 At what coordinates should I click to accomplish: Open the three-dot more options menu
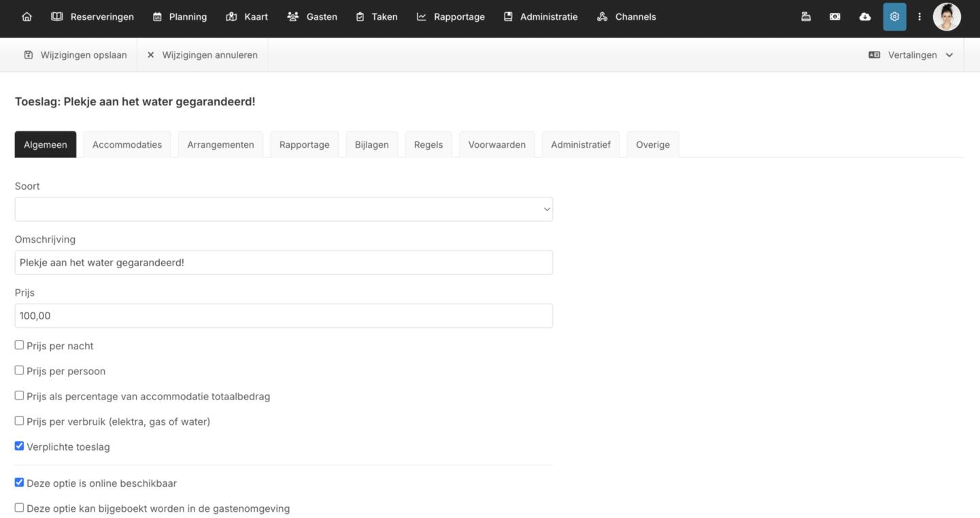[919, 17]
